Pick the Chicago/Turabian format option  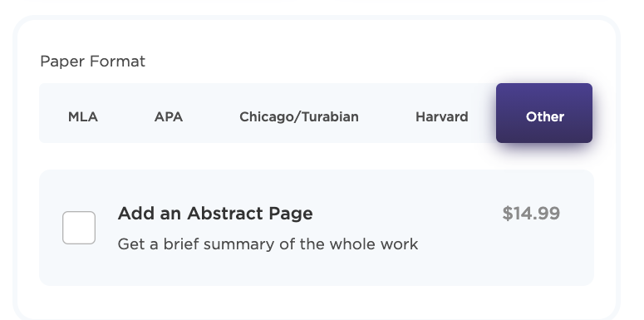pos(299,116)
